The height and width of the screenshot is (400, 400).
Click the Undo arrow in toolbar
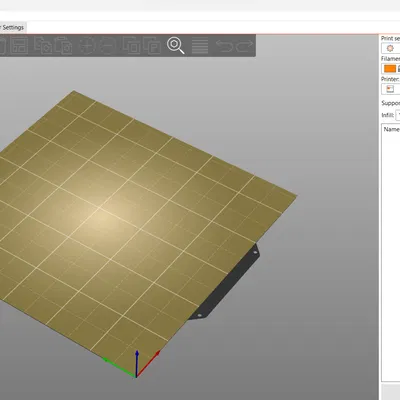pos(224,46)
